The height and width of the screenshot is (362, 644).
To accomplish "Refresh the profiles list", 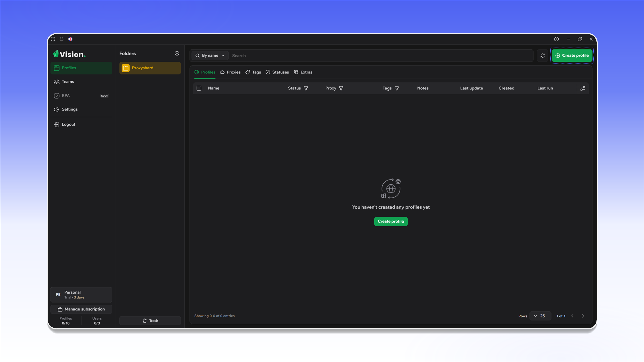I will [542, 56].
